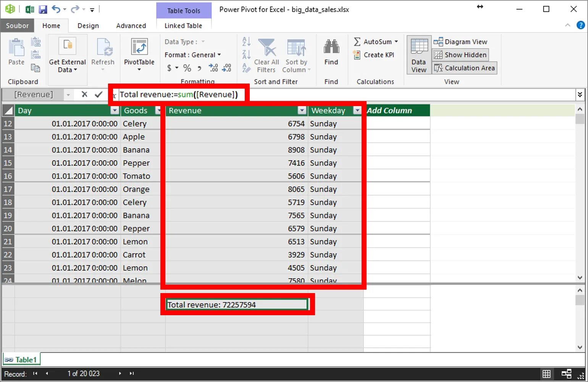The width and height of the screenshot is (588, 382).
Task: Go to the first record
Action: point(35,374)
